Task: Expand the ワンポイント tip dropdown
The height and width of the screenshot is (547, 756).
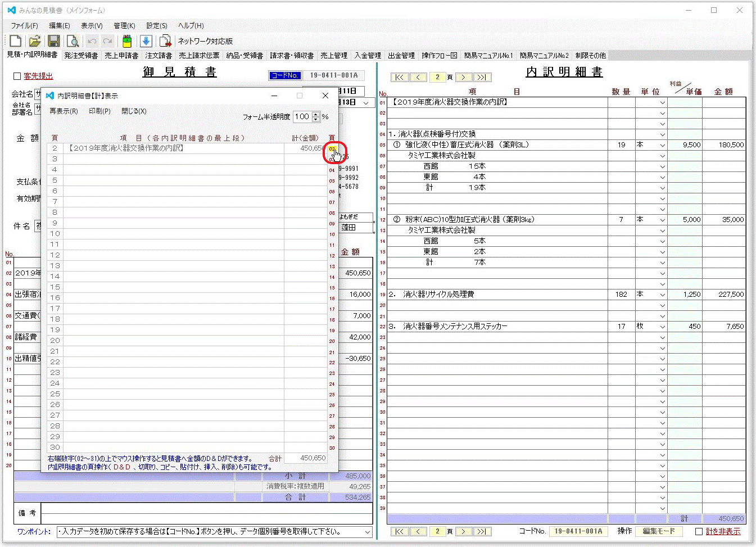Action: [x=368, y=532]
